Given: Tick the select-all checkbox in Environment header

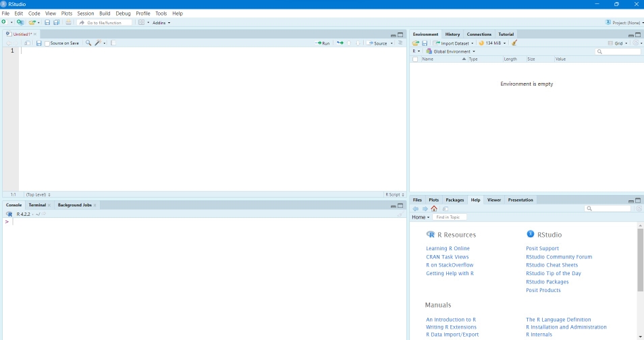Looking at the screenshot, I should click(415, 59).
